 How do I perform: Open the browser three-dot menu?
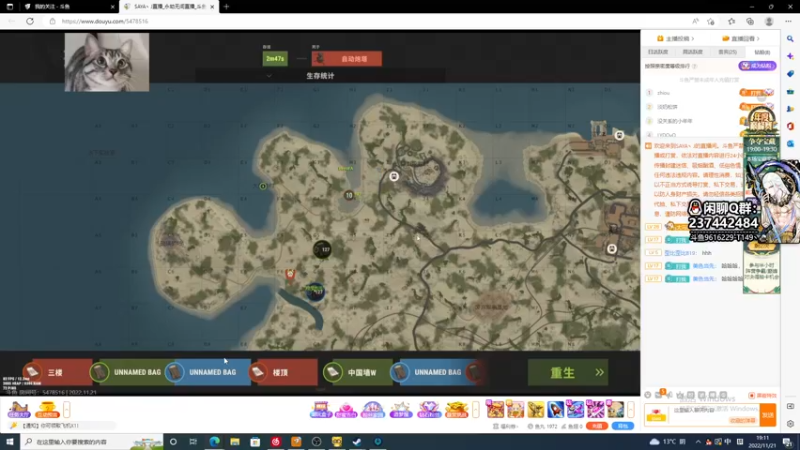coord(788,21)
